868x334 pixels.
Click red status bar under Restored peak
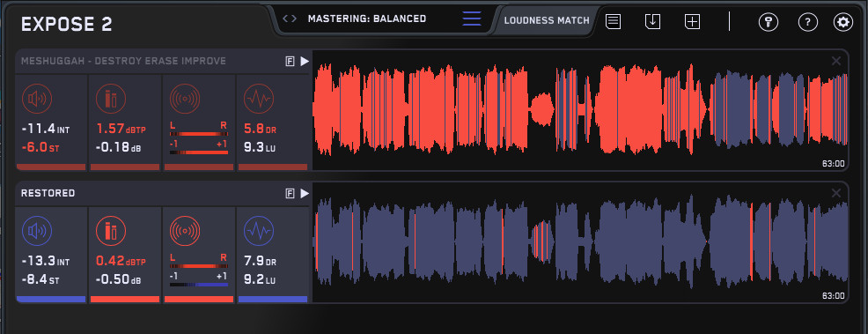pyautogui.click(x=124, y=299)
